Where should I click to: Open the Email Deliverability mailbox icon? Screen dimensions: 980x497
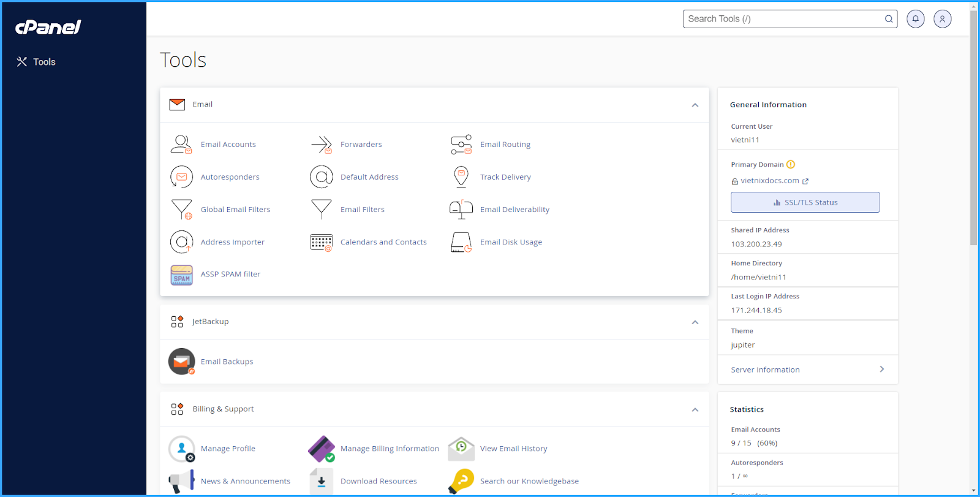(x=461, y=210)
